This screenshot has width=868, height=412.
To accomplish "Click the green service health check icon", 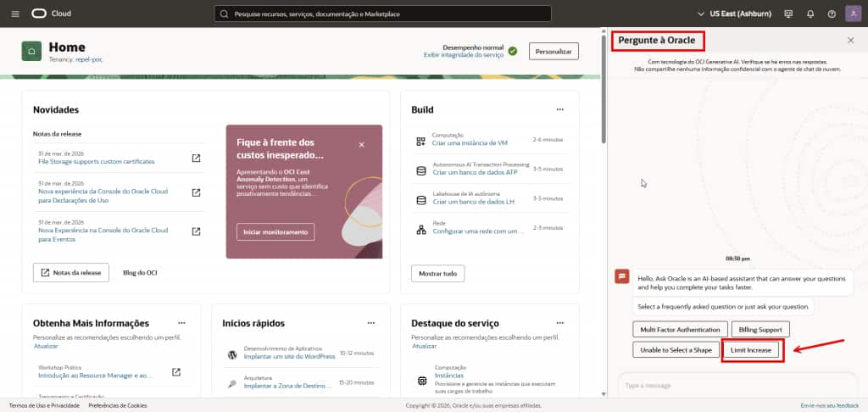I will 513,51.
